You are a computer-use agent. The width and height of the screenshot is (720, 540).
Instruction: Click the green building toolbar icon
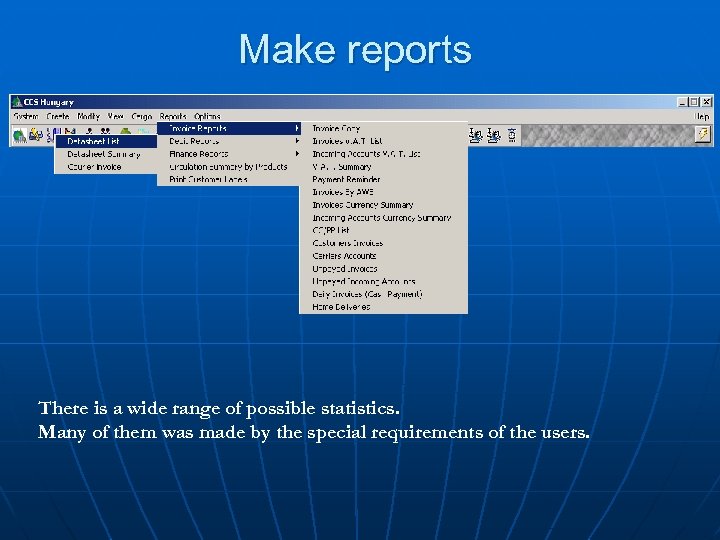(x=19, y=135)
